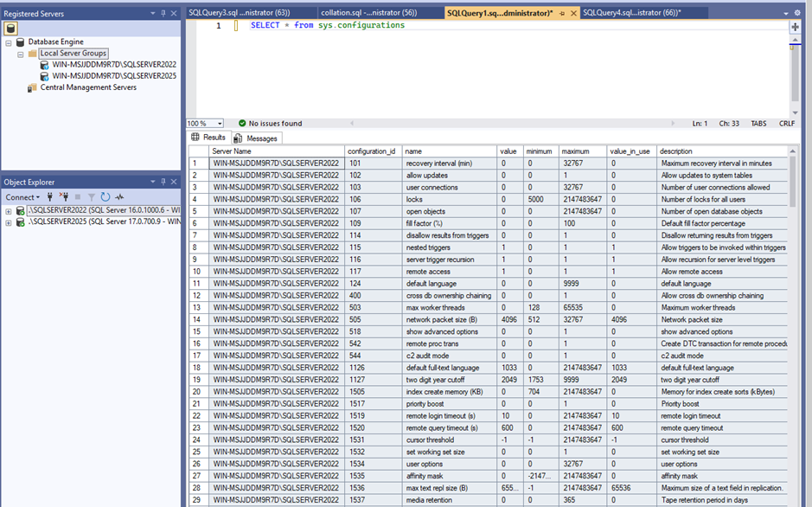Image resolution: width=812 pixels, height=507 pixels.
Task: Expand the .\SQLSERVER2022 node in Object Explorer
Action: pos(9,211)
